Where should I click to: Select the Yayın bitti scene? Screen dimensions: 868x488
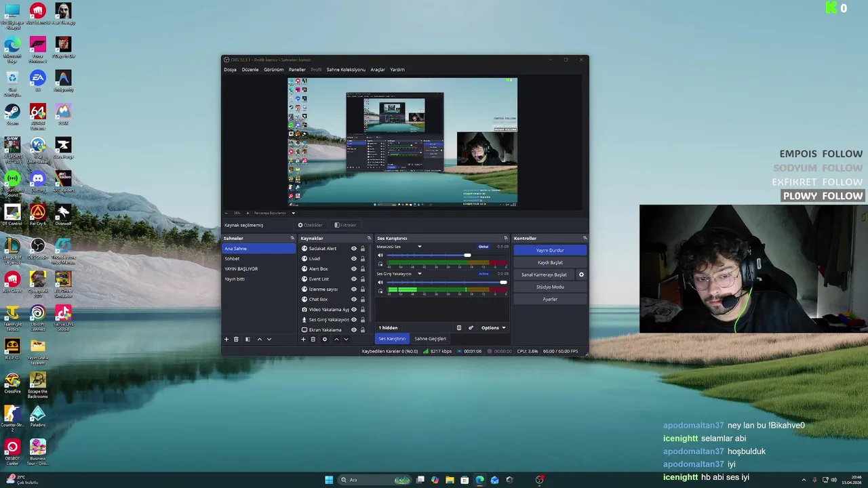tap(259, 279)
